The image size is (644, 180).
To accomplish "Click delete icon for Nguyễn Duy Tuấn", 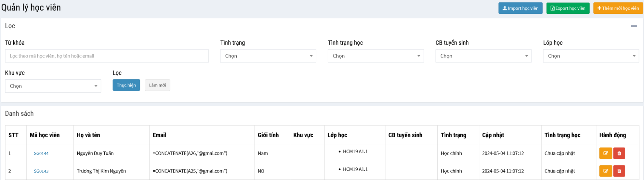I will coord(619,153).
